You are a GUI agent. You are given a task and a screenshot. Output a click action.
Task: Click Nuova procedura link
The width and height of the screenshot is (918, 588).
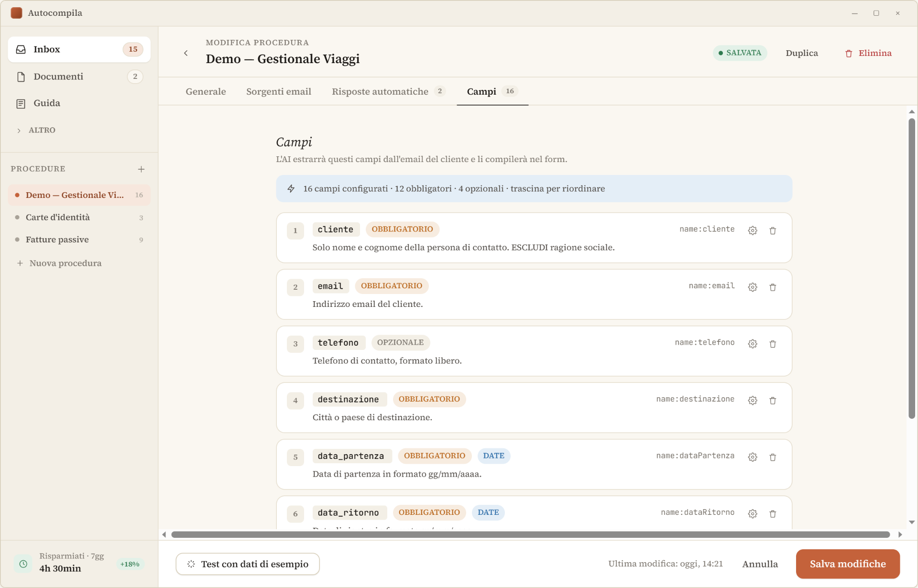point(59,263)
